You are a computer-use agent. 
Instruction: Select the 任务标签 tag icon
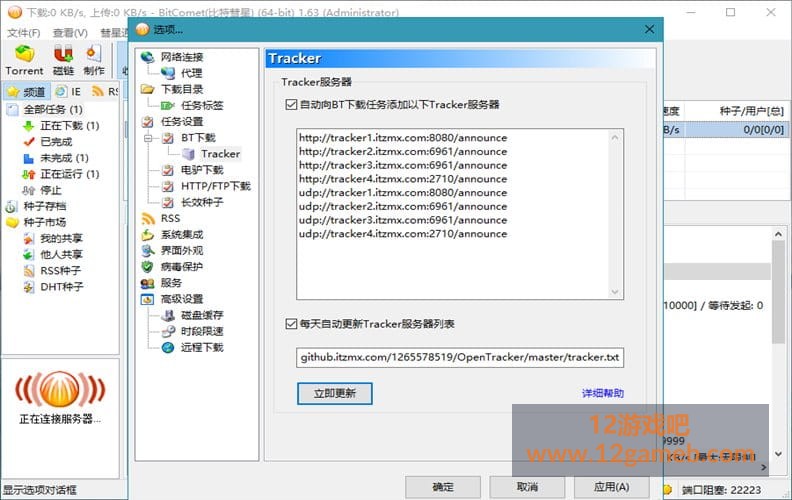pyautogui.click(x=167, y=106)
